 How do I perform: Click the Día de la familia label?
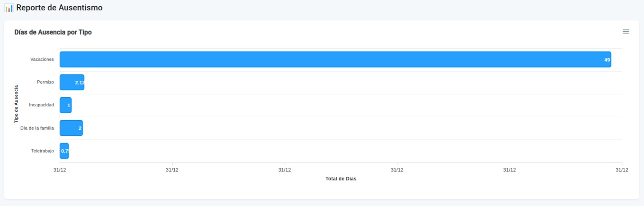click(x=37, y=128)
